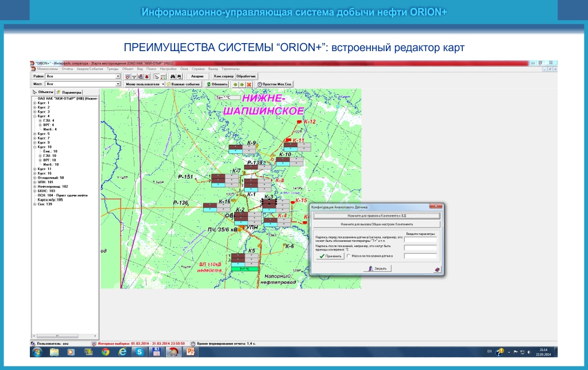Select 'Отладочный: 50' tree item

51,178
